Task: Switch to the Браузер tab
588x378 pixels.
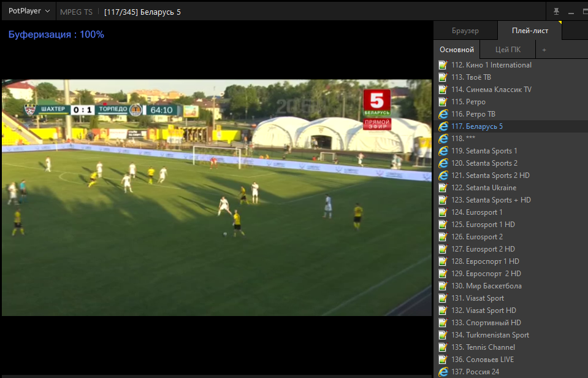Action: (465, 31)
